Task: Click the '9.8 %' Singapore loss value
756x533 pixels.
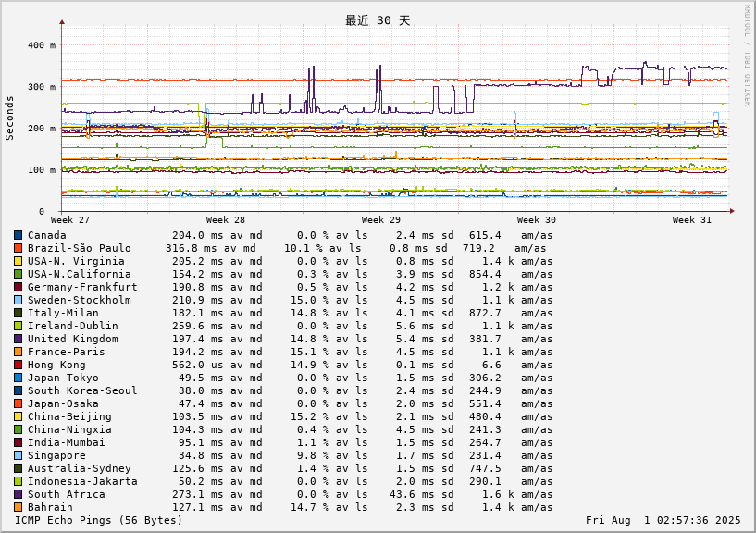Action: coord(313,455)
